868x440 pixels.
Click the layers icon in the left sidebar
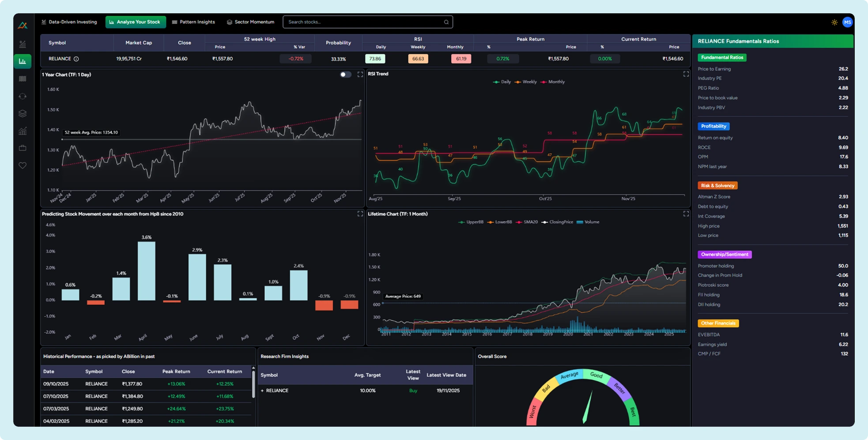pos(23,113)
